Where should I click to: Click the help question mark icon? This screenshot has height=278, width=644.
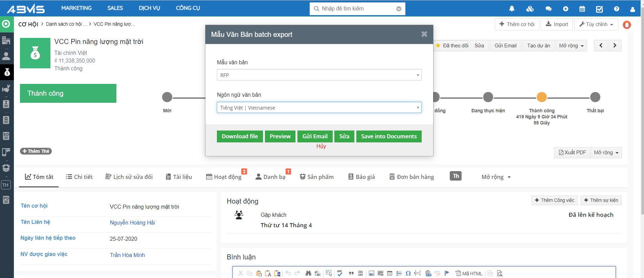617,9
